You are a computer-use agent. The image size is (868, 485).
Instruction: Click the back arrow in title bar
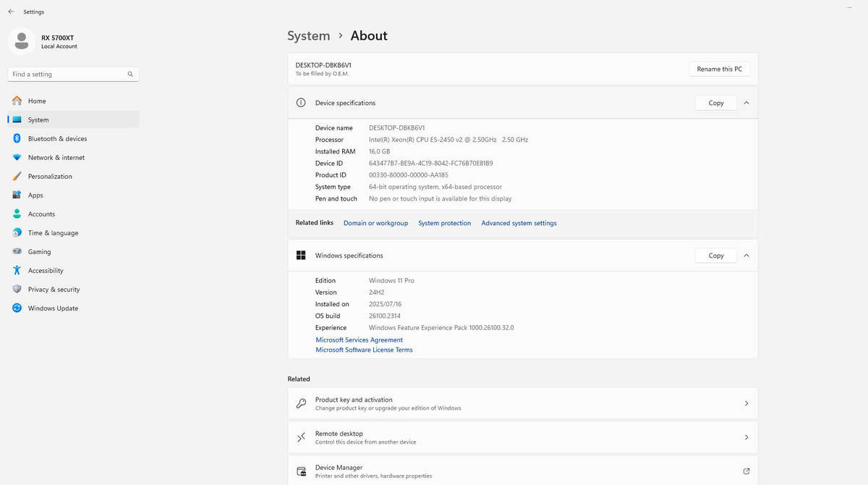pos(11,12)
